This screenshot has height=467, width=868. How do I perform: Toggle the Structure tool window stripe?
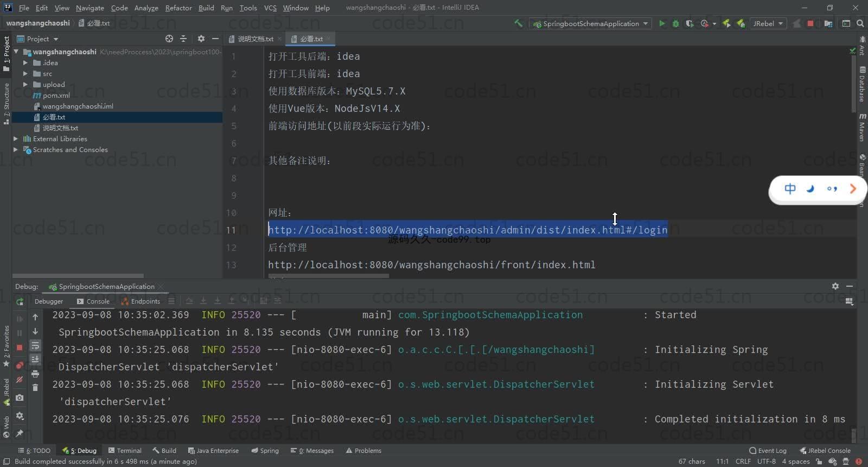(x=7, y=103)
